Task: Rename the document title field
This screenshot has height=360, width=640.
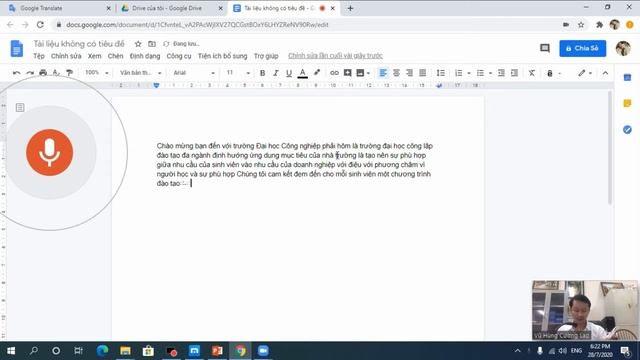Action: (79, 44)
